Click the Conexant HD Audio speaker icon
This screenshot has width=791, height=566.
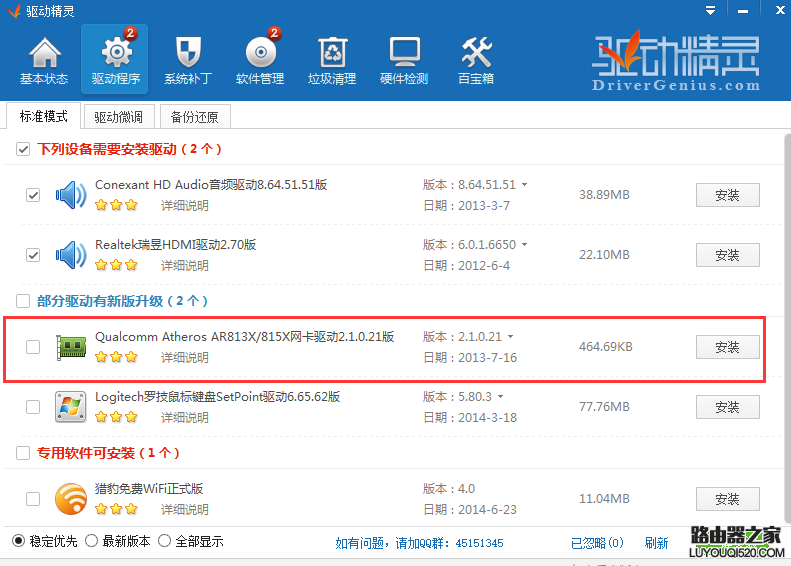[71, 195]
